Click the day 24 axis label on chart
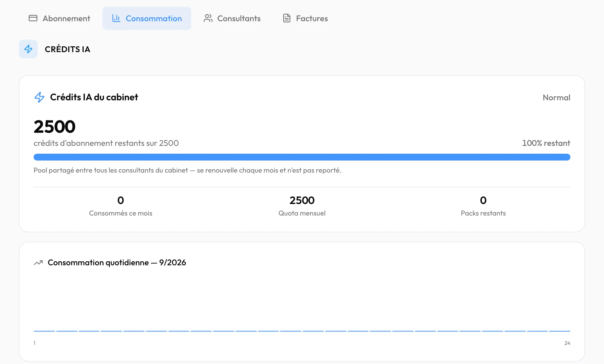 [567, 343]
